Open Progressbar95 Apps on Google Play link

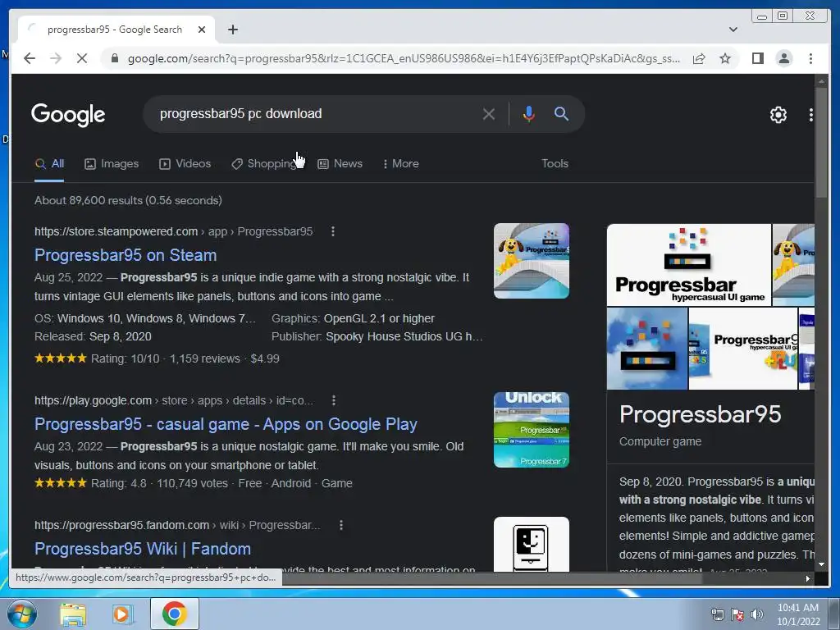(226, 424)
